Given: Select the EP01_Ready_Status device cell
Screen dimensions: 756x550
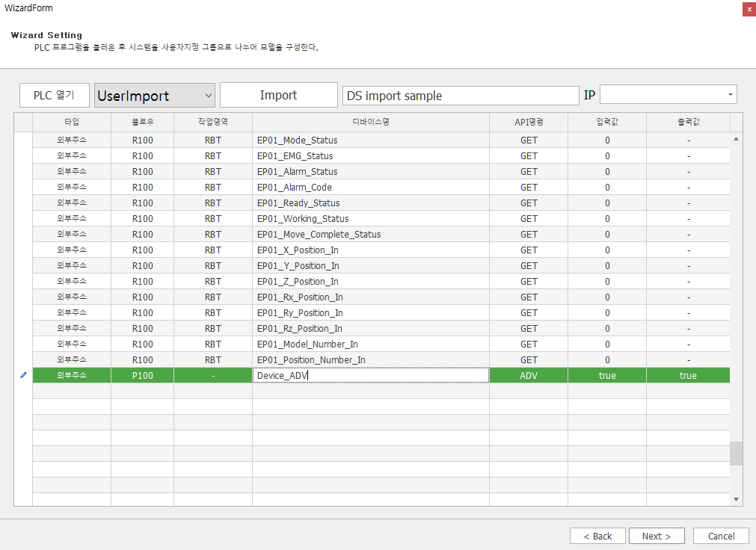Looking at the screenshot, I should [370, 203].
